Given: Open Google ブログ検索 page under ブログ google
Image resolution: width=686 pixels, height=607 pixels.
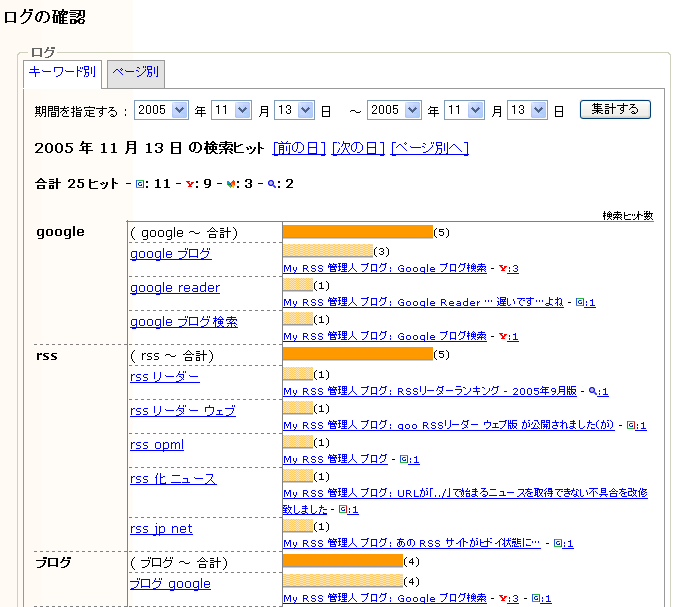Looking at the screenshot, I should click(x=385, y=599).
